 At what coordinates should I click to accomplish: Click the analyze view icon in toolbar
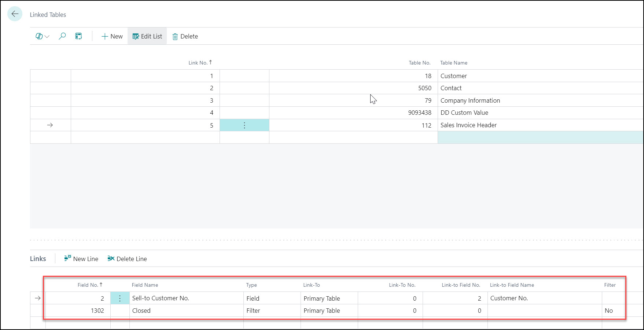point(78,36)
